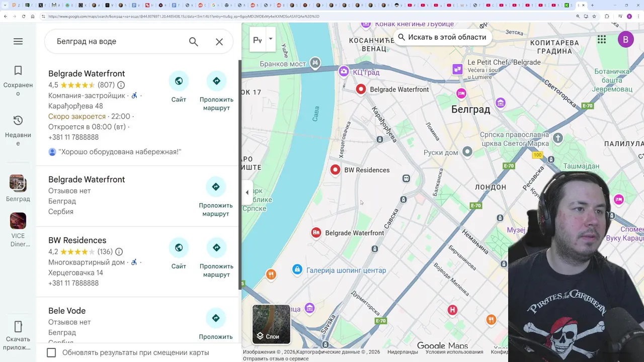Screen dimensions: 644x362
Task: Click the Руски дом marker on map
Action: click(467, 152)
